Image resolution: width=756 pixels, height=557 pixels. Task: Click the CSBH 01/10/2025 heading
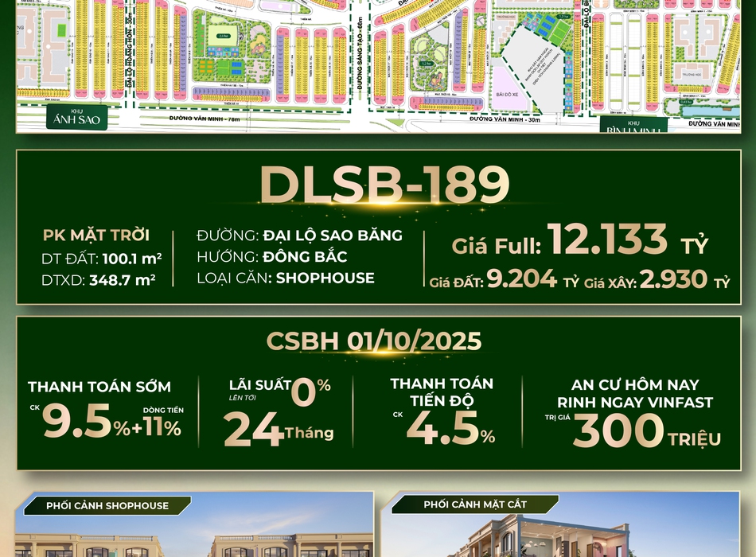click(x=374, y=341)
